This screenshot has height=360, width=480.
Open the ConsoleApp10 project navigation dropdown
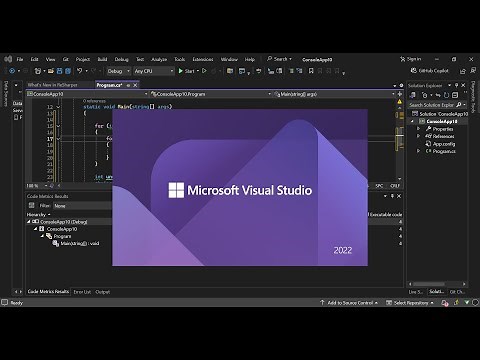(x=87, y=94)
